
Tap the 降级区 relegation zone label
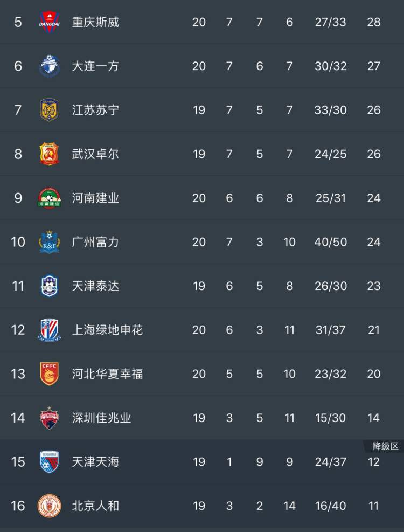385,446
